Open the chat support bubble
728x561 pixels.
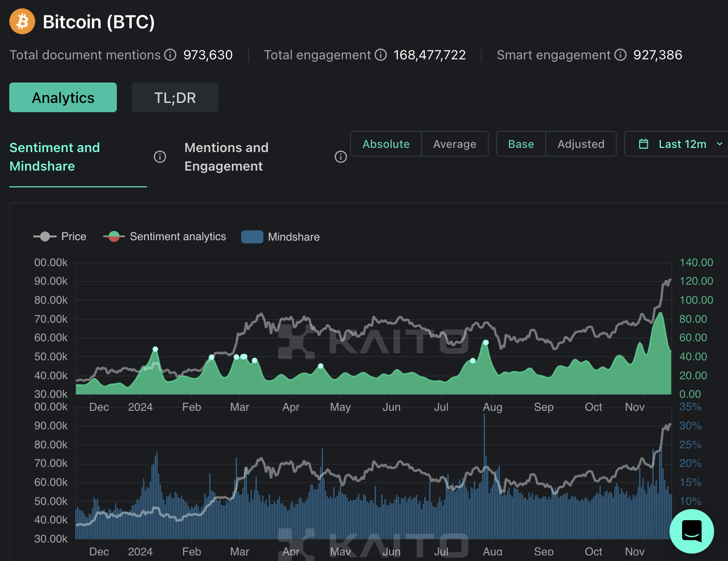tap(692, 531)
